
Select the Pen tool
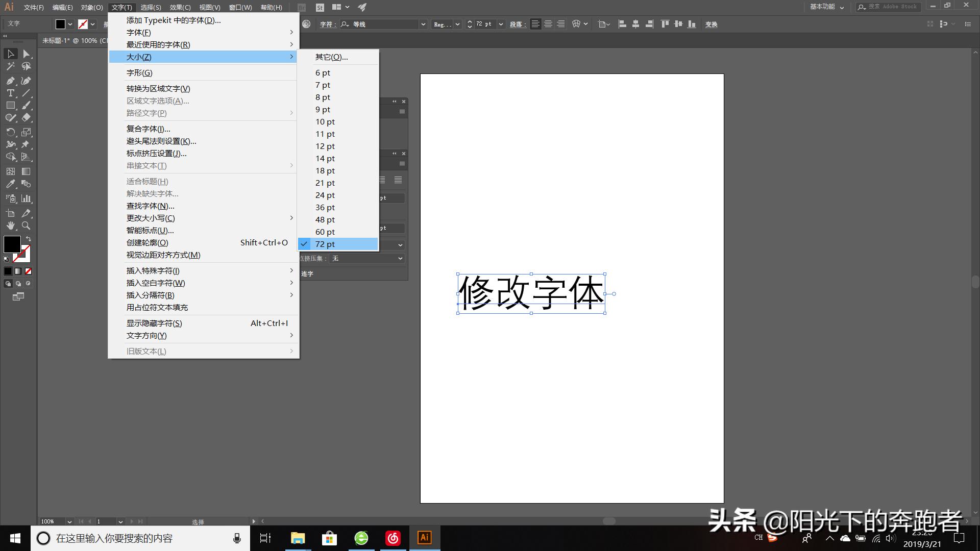point(10,81)
